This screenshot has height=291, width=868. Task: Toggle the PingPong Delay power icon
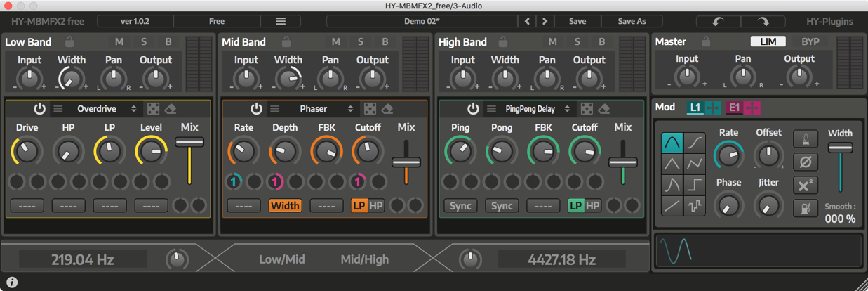point(473,109)
